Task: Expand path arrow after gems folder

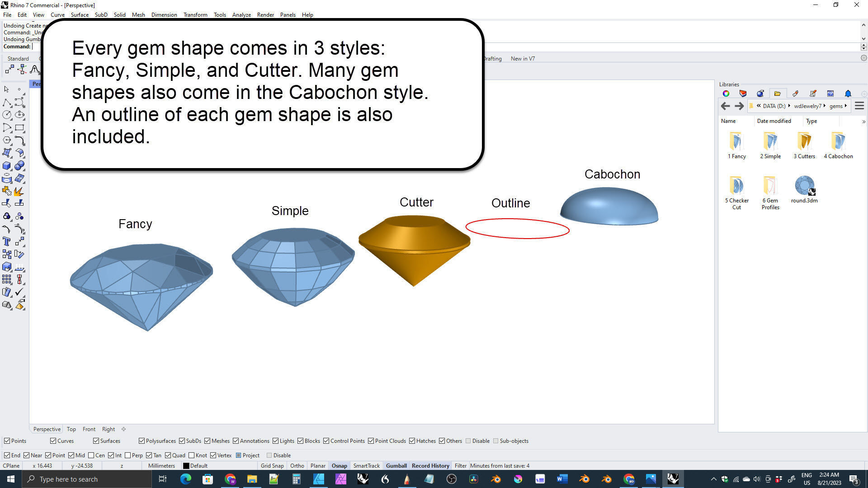Action: 845,106
